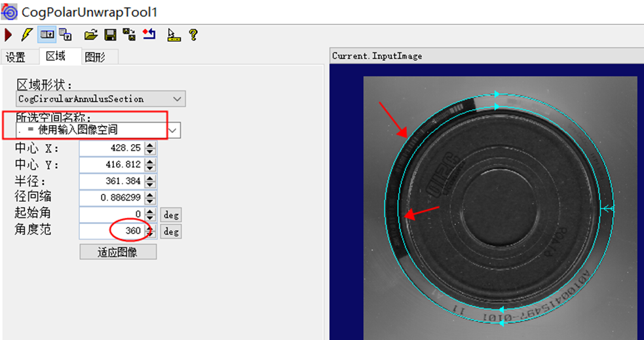The height and width of the screenshot is (340, 644).
Task: Click the 角度范 spinner arrows
Action: click(x=150, y=231)
